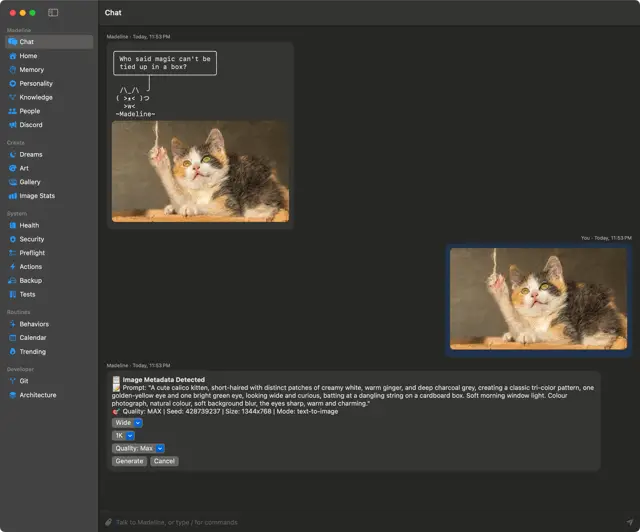640x532 pixels.
Task: Click the Trending flame icon
Action: tap(13, 352)
